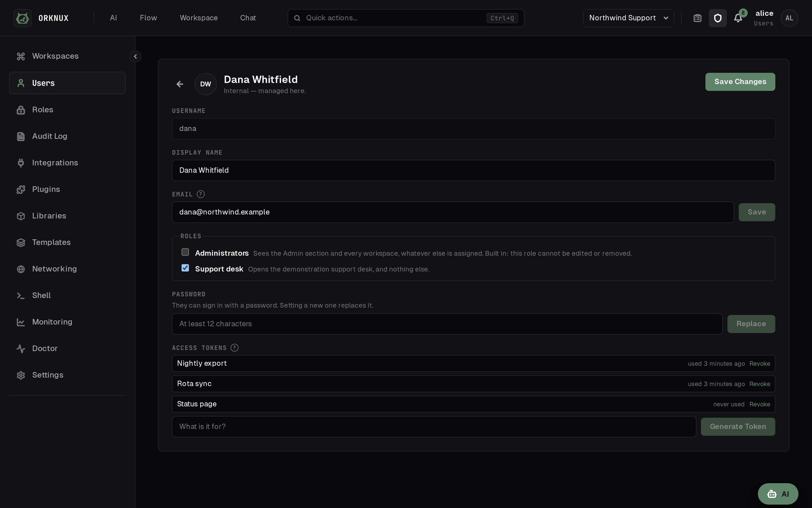This screenshot has height=508, width=812.
Task: Open the Northwind Support workspace dropdown
Action: (628, 18)
